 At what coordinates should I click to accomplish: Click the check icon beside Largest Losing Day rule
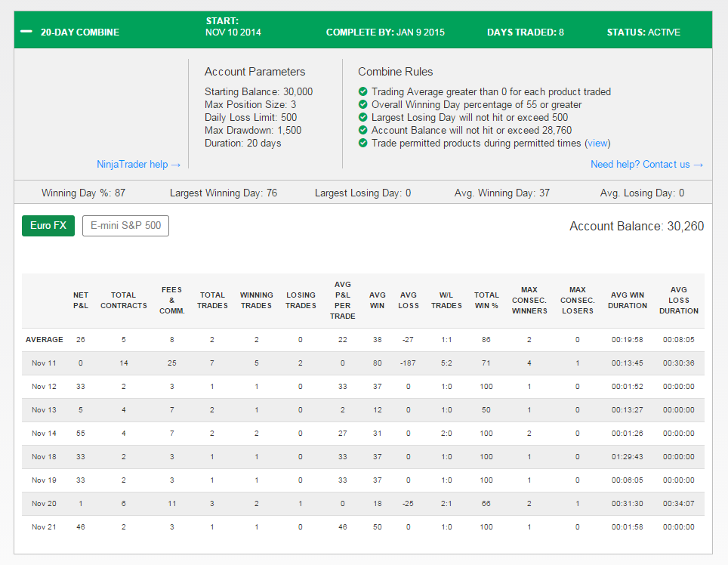pyautogui.click(x=363, y=117)
